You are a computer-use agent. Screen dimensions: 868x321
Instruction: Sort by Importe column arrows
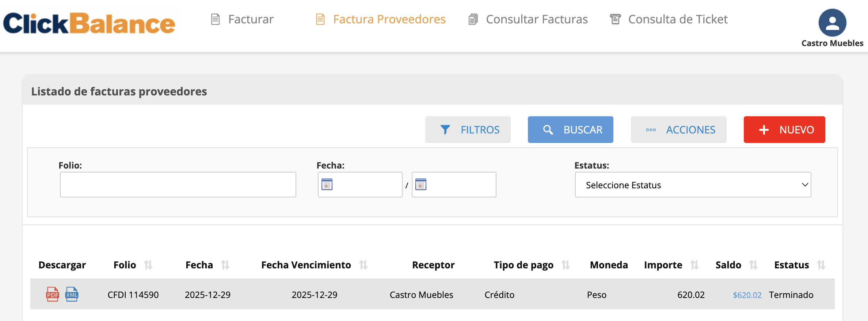pyautogui.click(x=694, y=265)
